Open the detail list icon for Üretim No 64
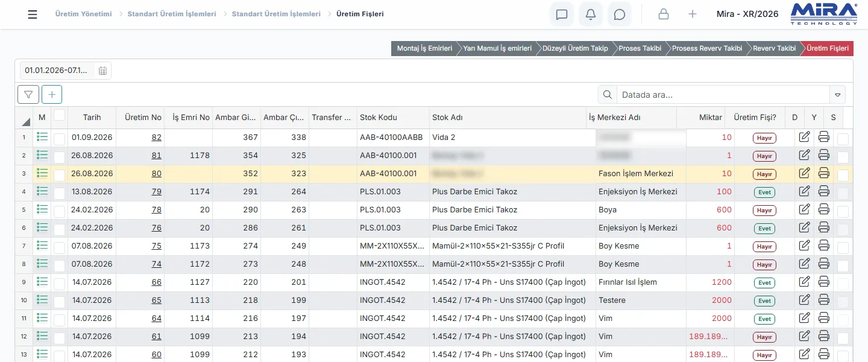868x362 pixels. [42, 318]
